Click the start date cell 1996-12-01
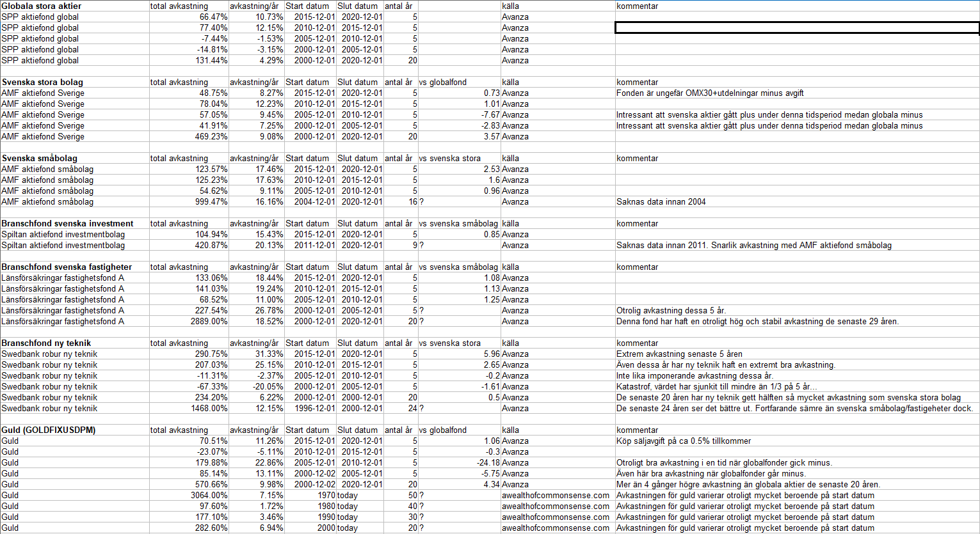The width and height of the screenshot is (980, 534). tap(310, 408)
